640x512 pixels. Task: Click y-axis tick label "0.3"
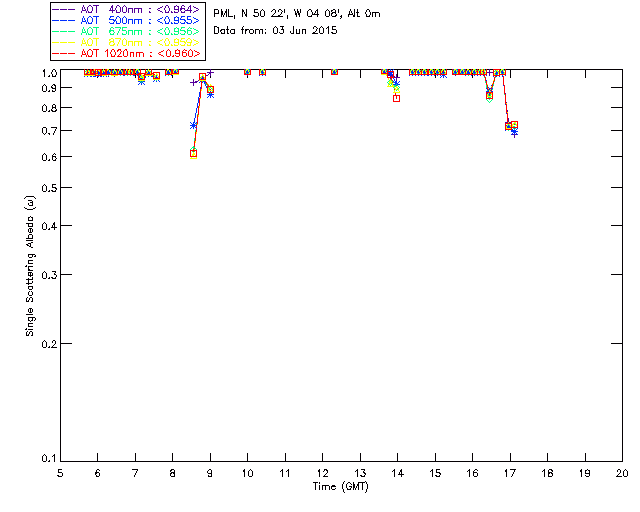pos(49,275)
